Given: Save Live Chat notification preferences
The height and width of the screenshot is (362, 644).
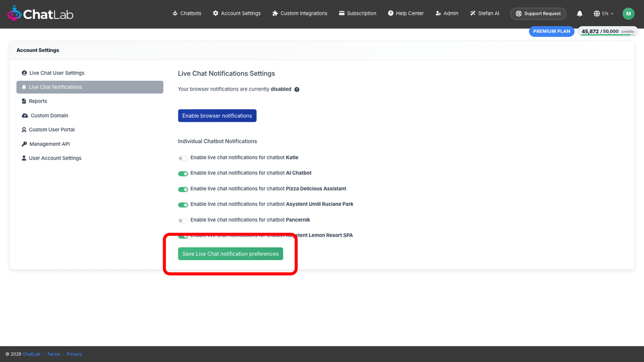Looking at the screenshot, I should 231,254.
